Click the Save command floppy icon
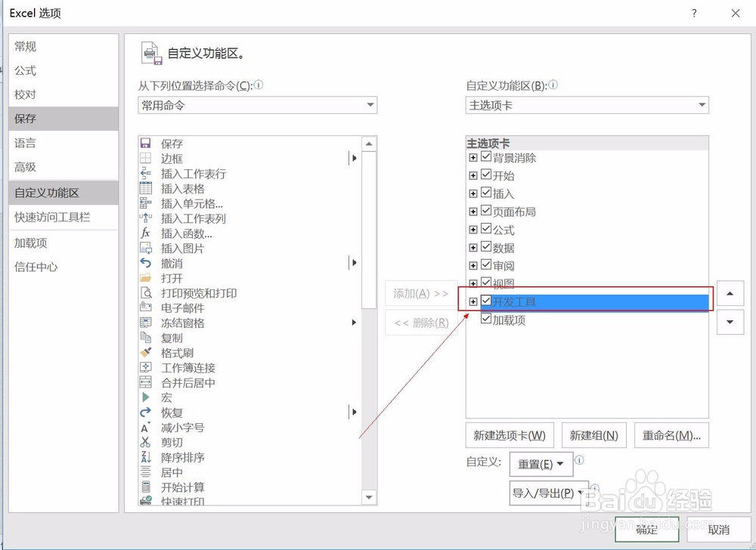The image size is (756, 550). pyautogui.click(x=146, y=143)
